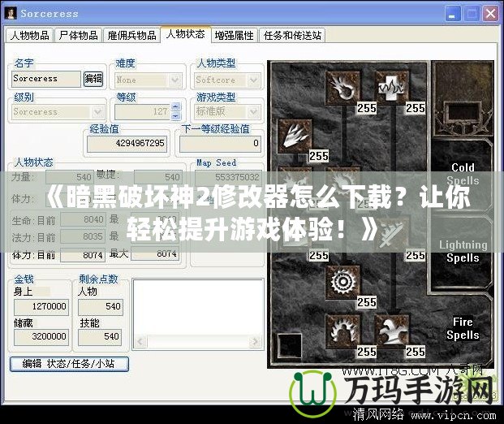
Task: Click the 255 level under Fire Mastery
Action: click(x=367, y=352)
